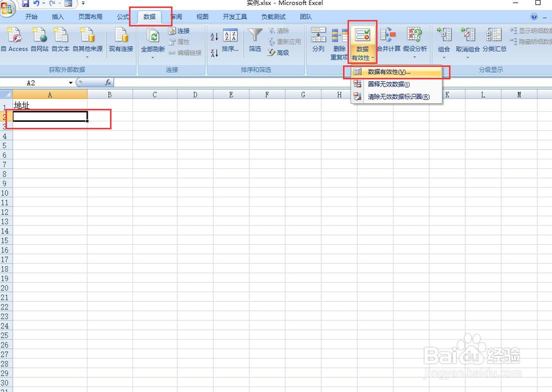Click Reapply filter (重新应用)

284,42
